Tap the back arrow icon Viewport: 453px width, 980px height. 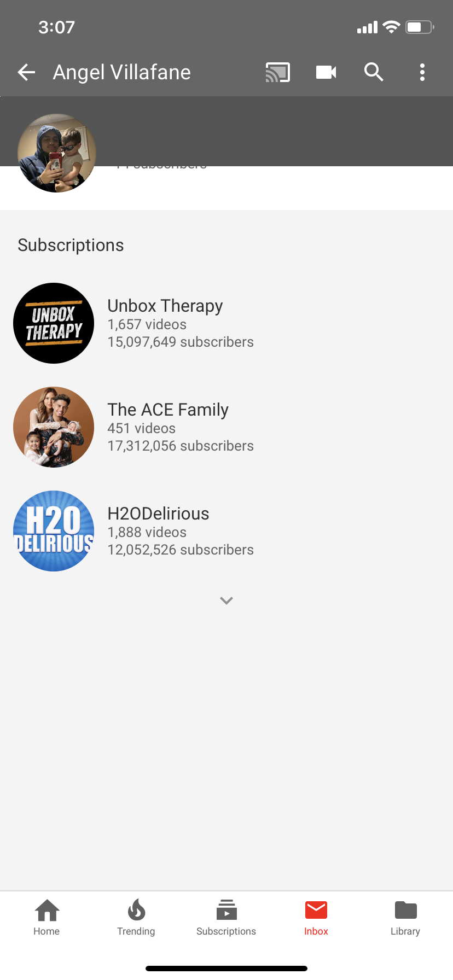click(26, 72)
